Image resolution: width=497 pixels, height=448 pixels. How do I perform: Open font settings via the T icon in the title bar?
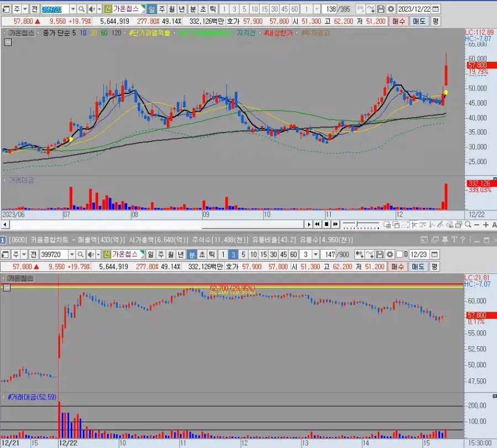coord(454,240)
